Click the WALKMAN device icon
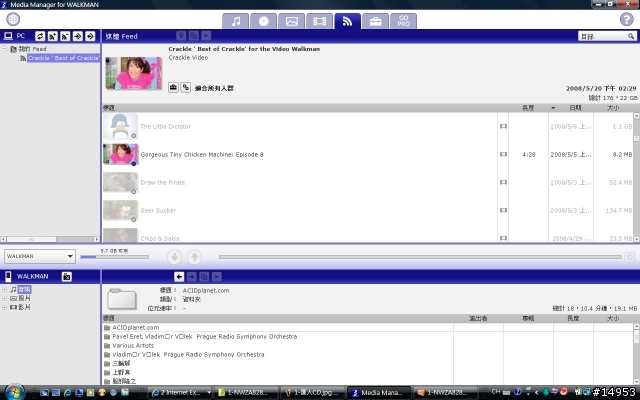Image resolution: width=640 pixels, height=400 pixels. point(8,276)
